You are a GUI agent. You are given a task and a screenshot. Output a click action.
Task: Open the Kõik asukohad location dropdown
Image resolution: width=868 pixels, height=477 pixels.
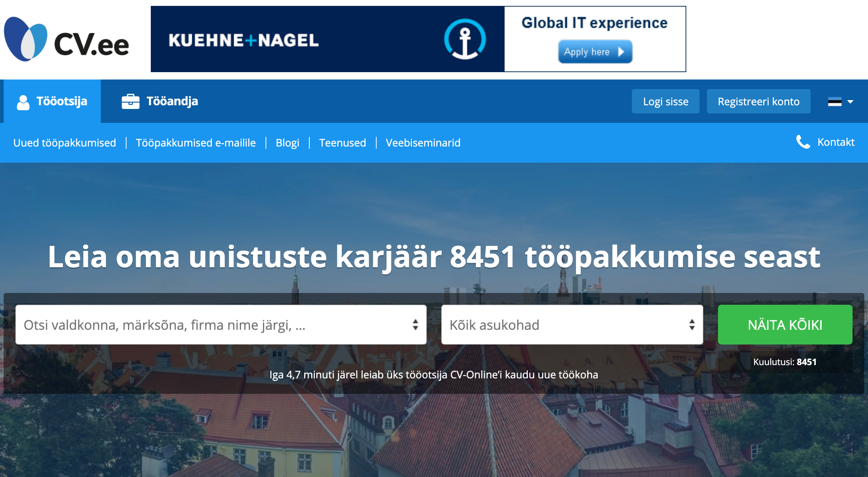572,325
